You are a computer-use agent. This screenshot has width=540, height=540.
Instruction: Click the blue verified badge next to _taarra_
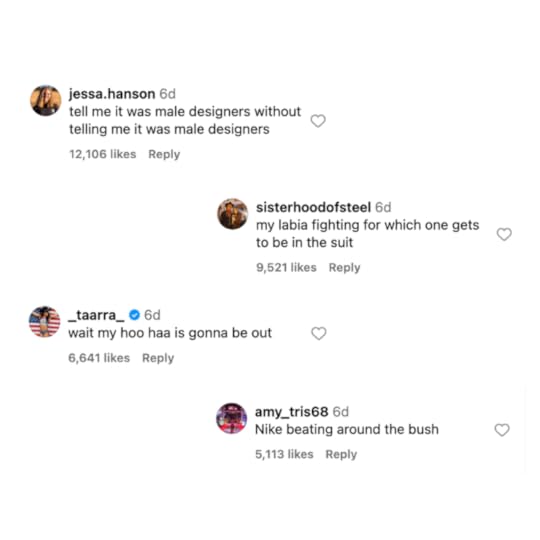[134, 315]
